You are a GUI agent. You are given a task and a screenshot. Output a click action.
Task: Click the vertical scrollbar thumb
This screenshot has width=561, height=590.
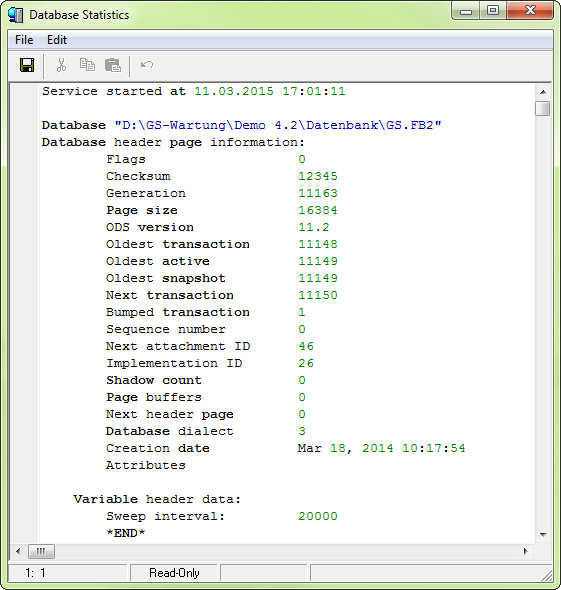[x=543, y=109]
